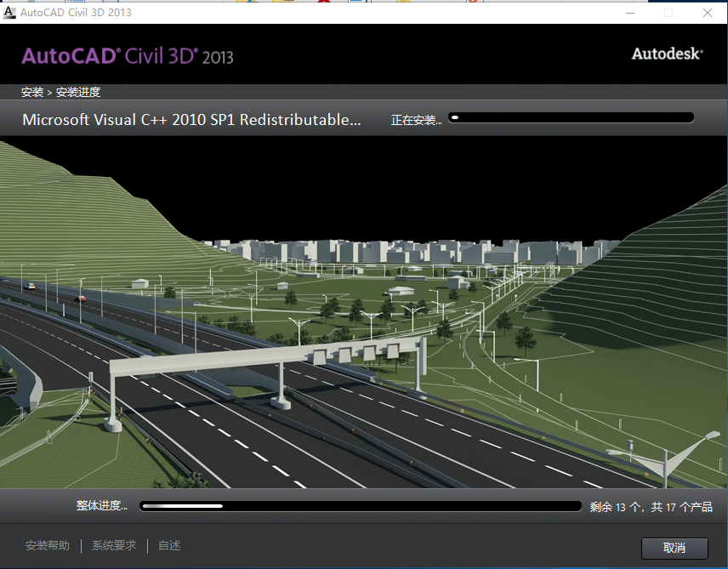Open the 自述 readme link
The width and height of the screenshot is (728, 569).
pos(169,545)
